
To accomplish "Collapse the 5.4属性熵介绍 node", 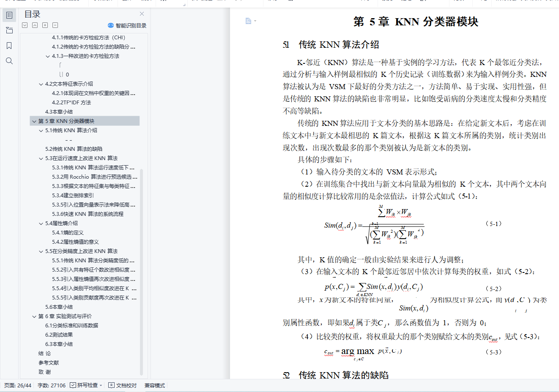I will [x=41, y=223].
